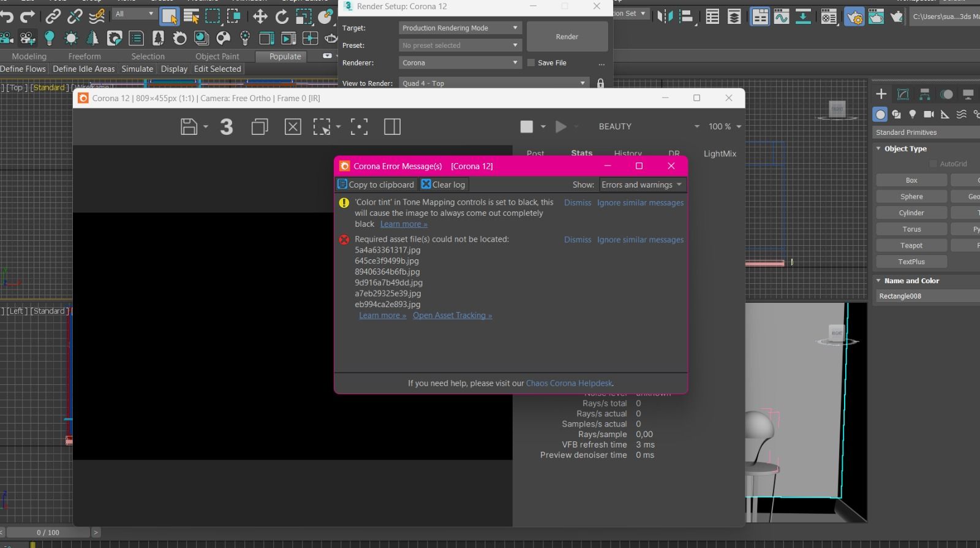This screenshot has width=980, height=548.
Task: Click the Save image icon in Corona VFB
Action: click(x=189, y=127)
